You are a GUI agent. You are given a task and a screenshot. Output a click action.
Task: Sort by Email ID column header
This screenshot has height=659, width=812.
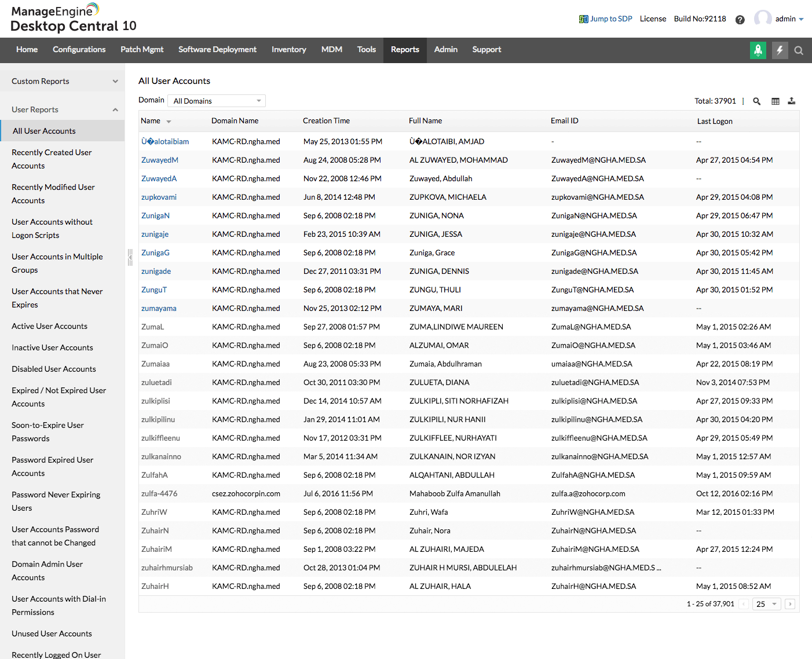565,121
